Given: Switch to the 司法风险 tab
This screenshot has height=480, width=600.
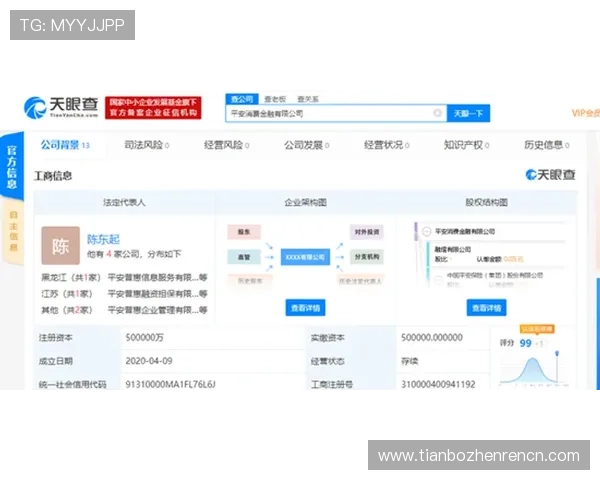Looking at the screenshot, I should pos(147,145).
